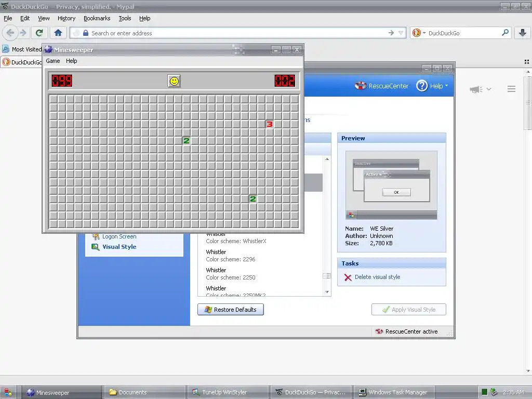This screenshot has height=399, width=532.
Task: Click the style list scroll down arrow
Action: (x=327, y=292)
